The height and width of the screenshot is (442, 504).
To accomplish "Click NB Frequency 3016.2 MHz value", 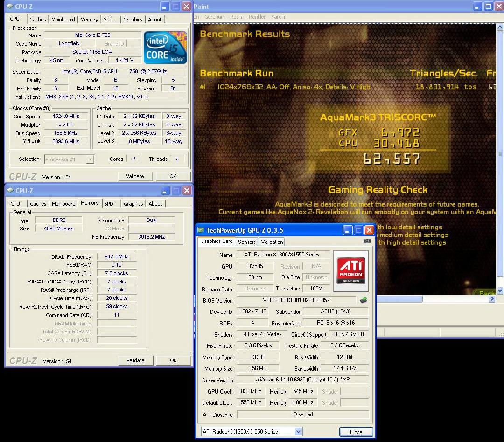I will pos(151,237).
